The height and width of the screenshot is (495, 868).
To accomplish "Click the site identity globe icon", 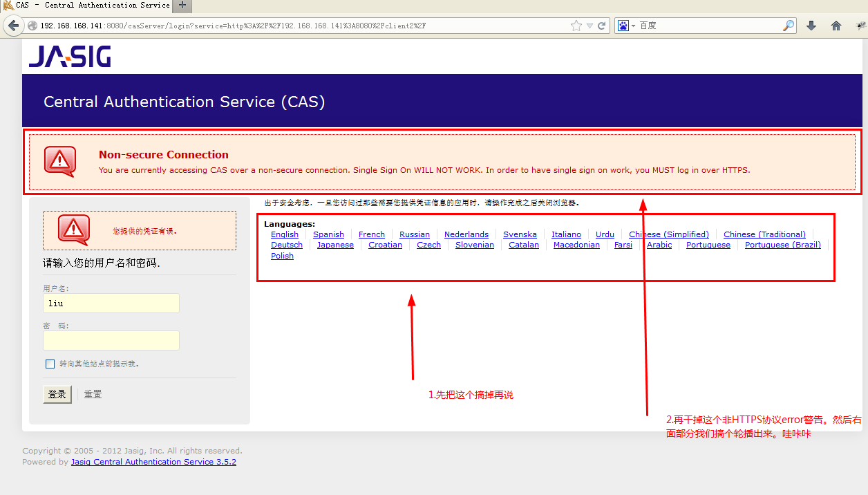I will (32, 26).
